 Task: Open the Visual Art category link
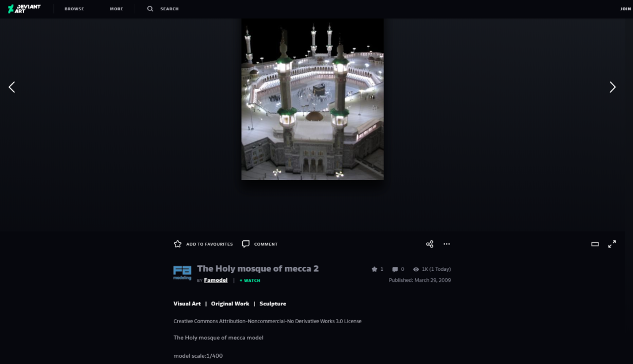pyautogui.click(x=187, y=304)
